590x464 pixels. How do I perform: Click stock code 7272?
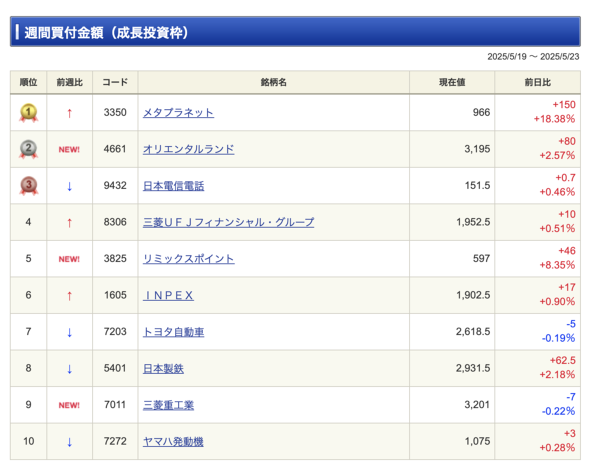115,441
